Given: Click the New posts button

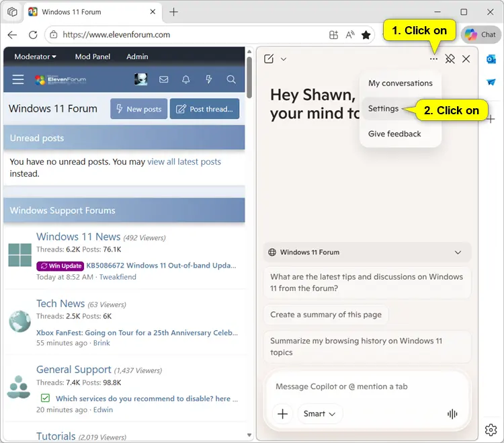Looking at the screenshot, I should pyautogui.click(x=139, y=109).
